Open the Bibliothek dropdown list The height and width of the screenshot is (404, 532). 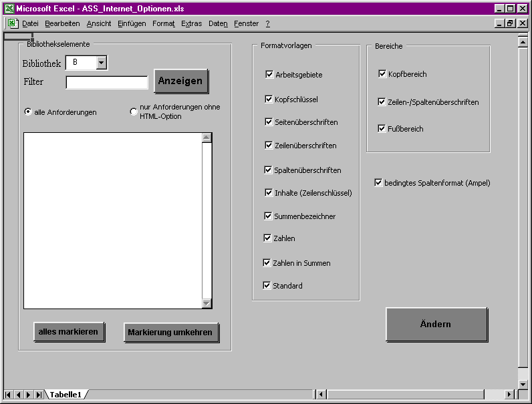[x=102, y=63]
